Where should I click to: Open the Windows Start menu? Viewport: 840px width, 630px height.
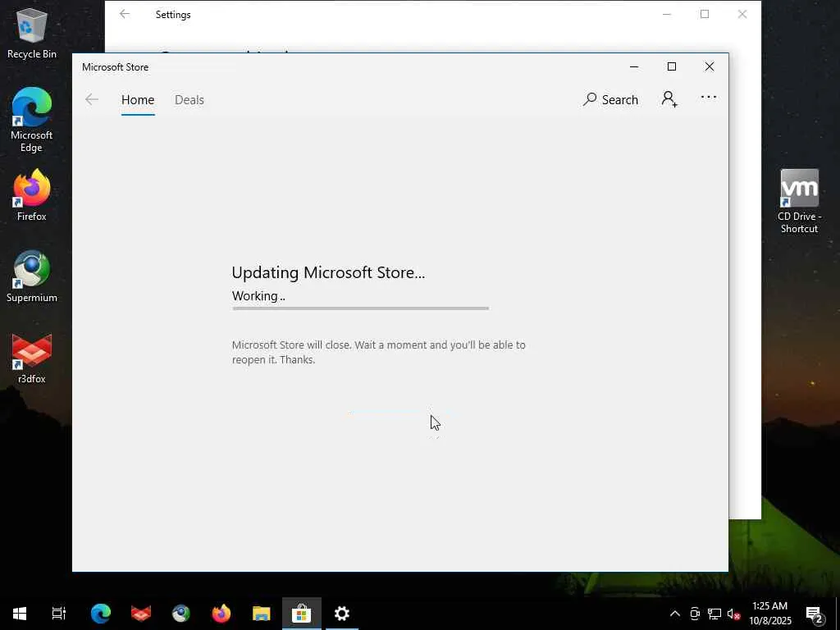(20, 614)
